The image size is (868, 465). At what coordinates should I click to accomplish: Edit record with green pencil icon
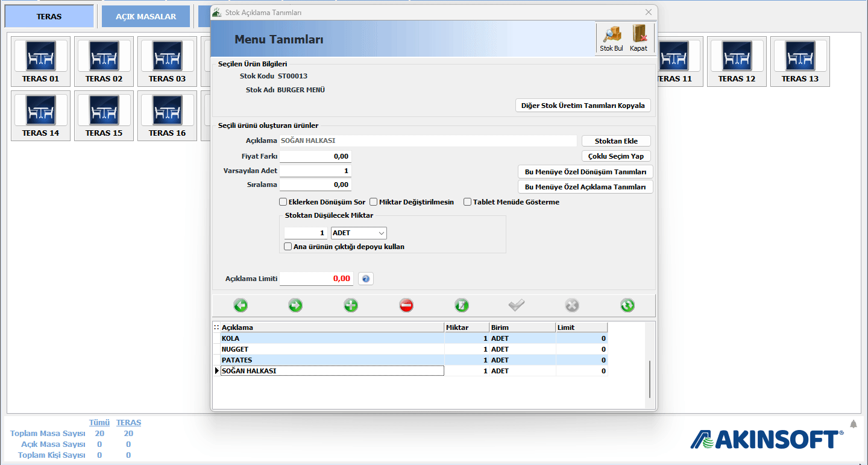[461, 306]
